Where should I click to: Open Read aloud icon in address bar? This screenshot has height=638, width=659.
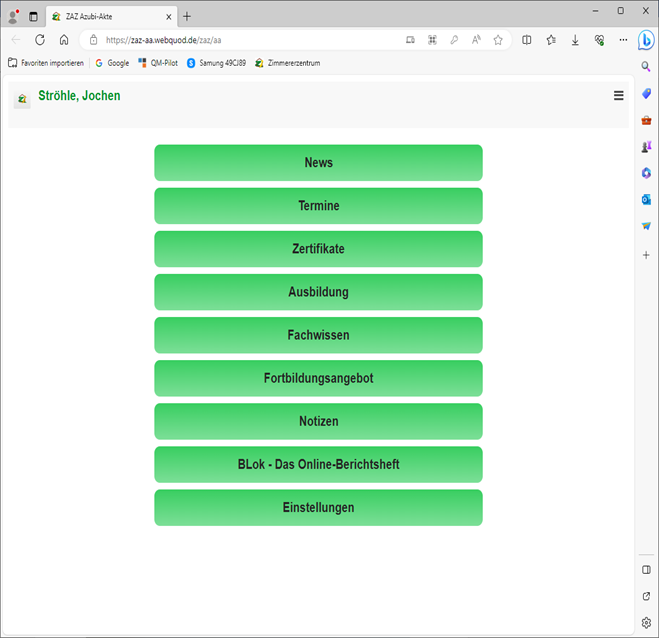coord(476,40)
